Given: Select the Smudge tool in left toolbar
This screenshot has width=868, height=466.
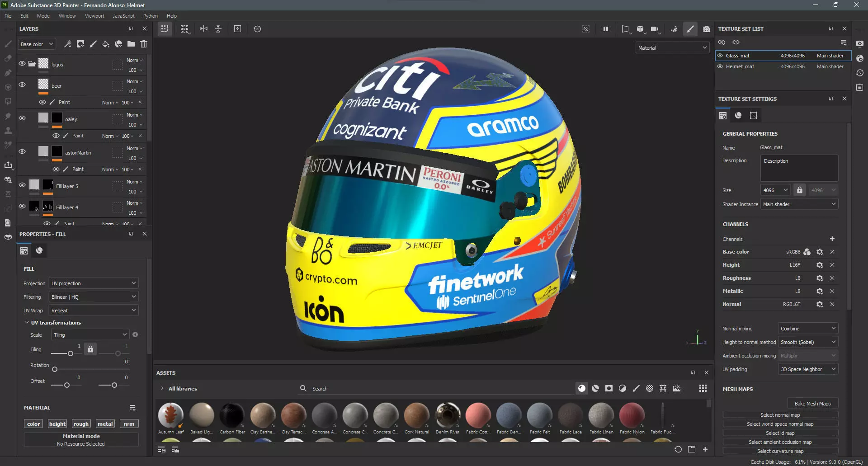Looking at the screenshot, I should 8,116.
